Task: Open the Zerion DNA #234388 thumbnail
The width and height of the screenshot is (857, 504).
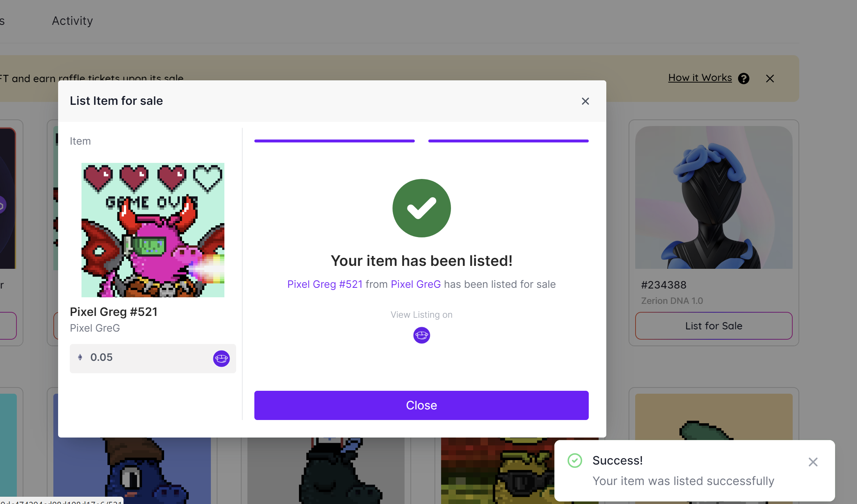Action: coord(713,198)
